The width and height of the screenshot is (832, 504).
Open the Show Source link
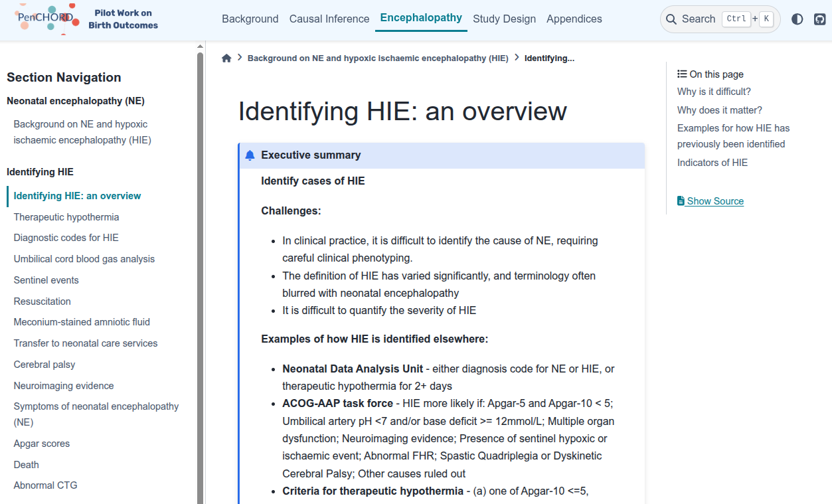[x=715, y=201]
